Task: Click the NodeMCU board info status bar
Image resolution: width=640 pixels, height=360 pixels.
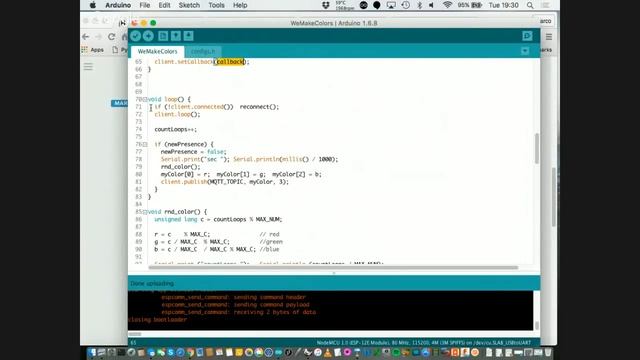Action: coord(424,343)
